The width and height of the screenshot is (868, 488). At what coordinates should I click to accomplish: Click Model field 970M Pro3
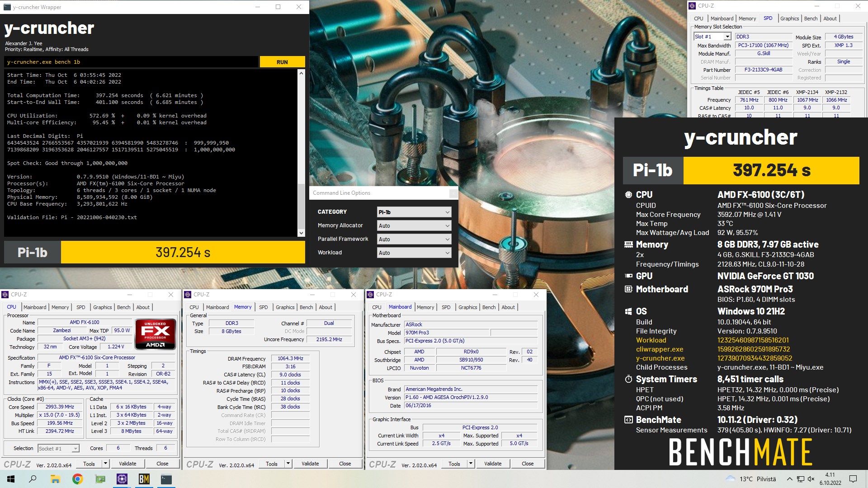tap(447, 333)
